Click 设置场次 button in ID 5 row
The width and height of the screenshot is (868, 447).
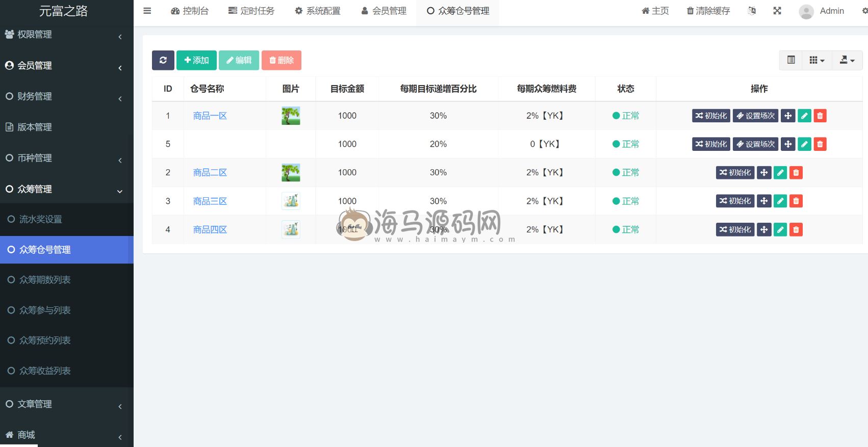[755, 144]
